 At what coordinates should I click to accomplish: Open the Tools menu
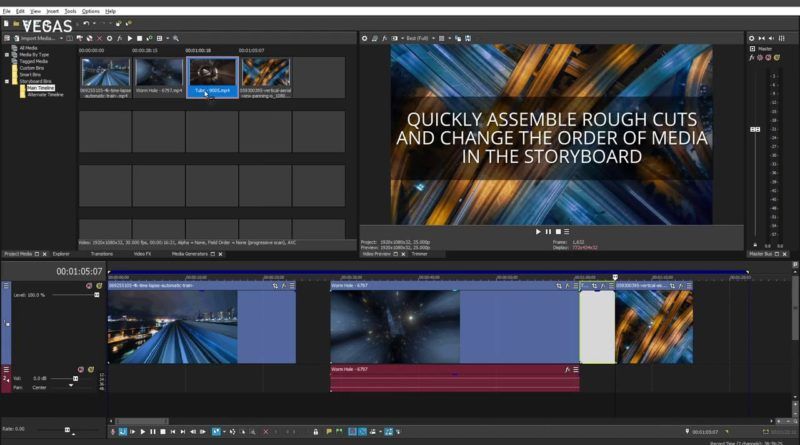(x=70, y=11)
